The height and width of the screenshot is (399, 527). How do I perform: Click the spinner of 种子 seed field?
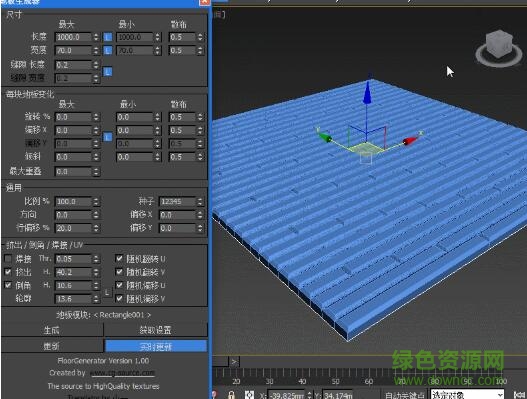(200, 201)
